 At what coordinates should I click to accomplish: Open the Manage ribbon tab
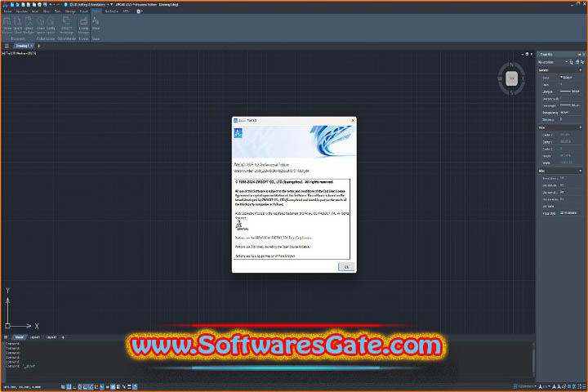pos(70,11)
